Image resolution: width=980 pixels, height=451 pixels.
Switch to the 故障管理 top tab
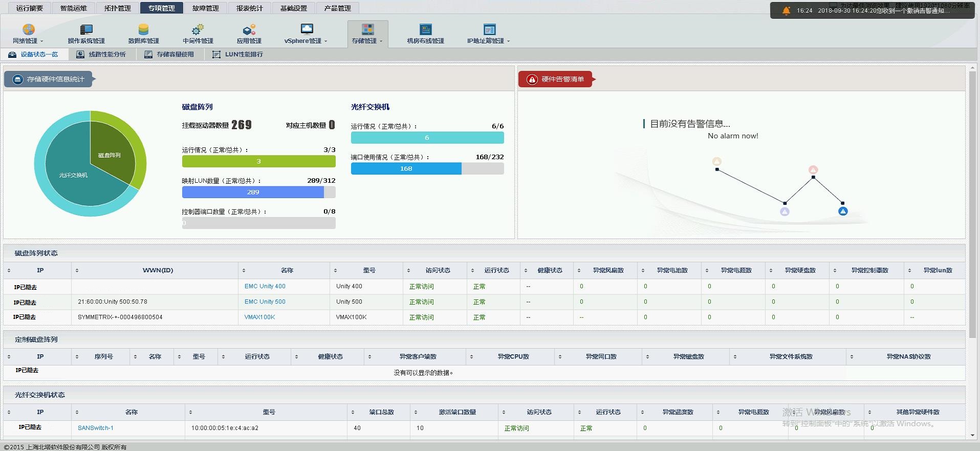click(205, 8)
